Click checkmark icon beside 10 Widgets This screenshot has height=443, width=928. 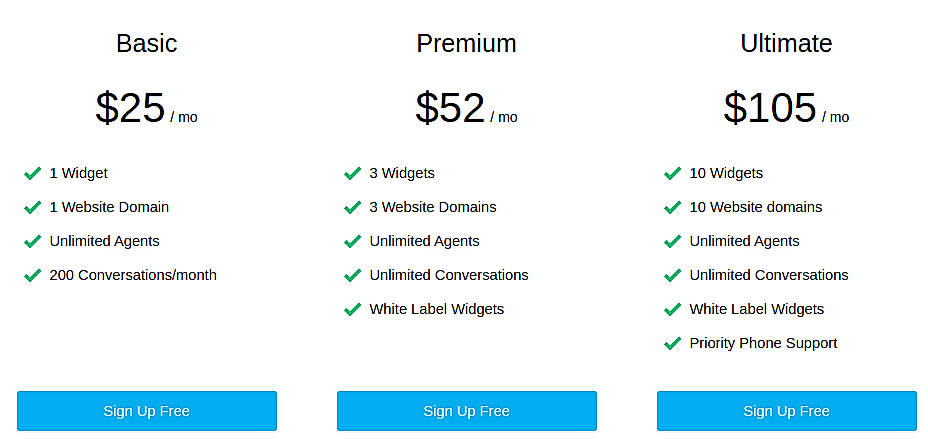(672, 173)
